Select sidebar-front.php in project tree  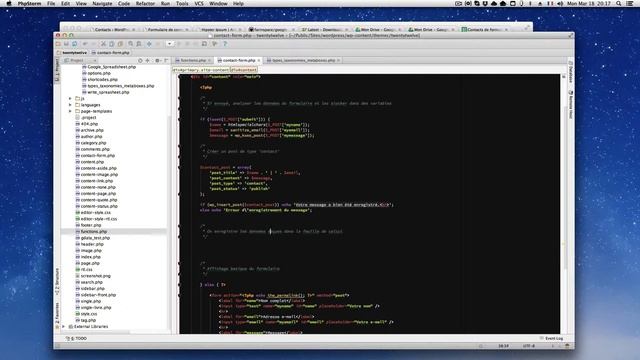point(98,295)
